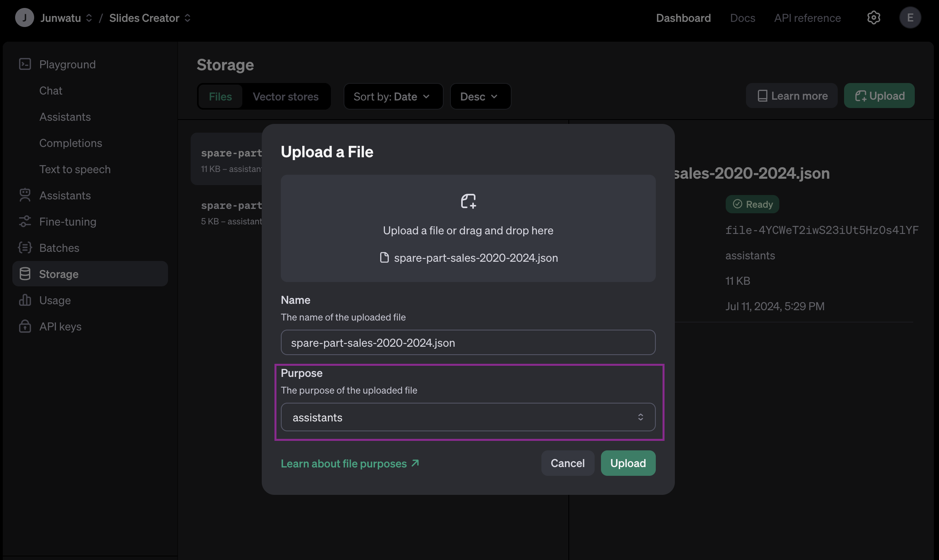Screen dimensions: 939x560
Task: Open the Desc order dropdown
Action: click(480, 97)
